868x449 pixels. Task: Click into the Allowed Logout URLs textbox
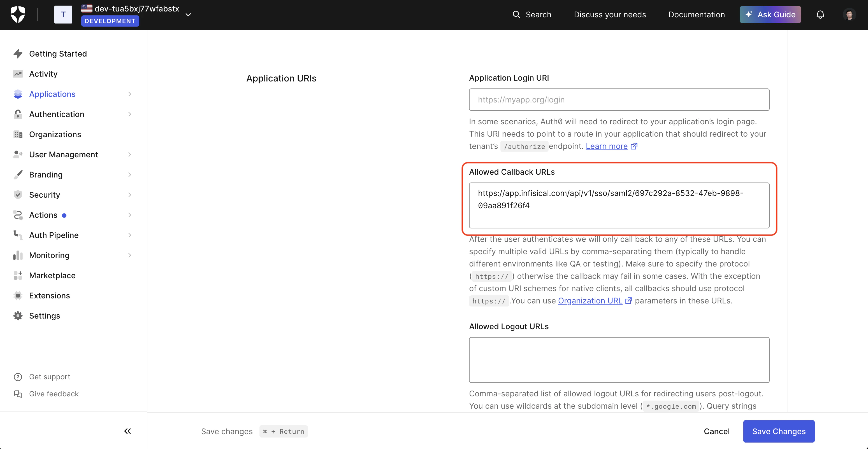619,360
